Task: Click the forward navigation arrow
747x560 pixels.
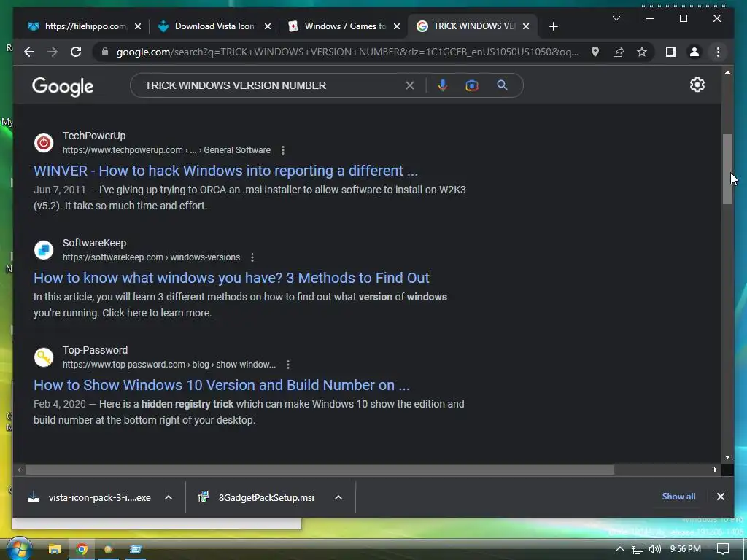Action: pyautogui.click(x=53, y=52)
